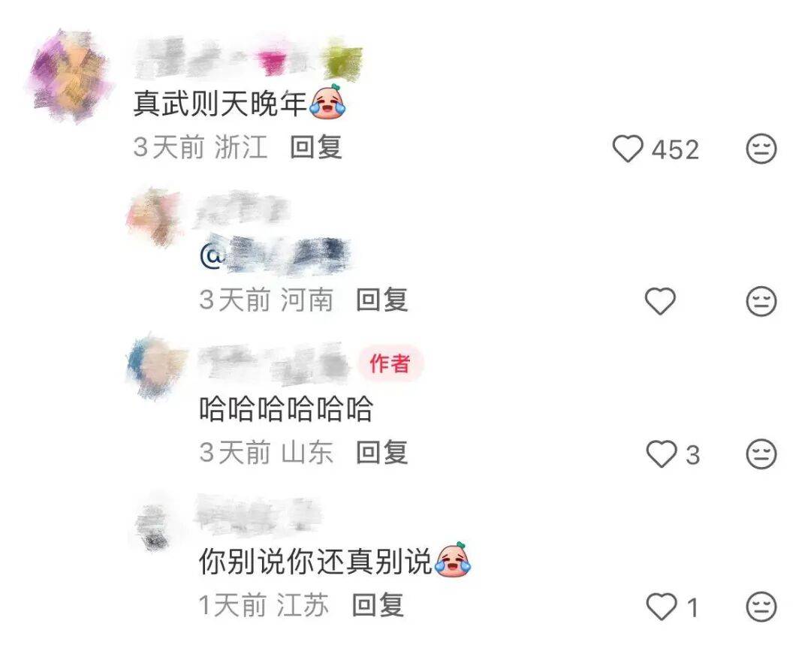The image size is (811, 672).
Task: Reply to the Henan comment
Action: point(382,300)
